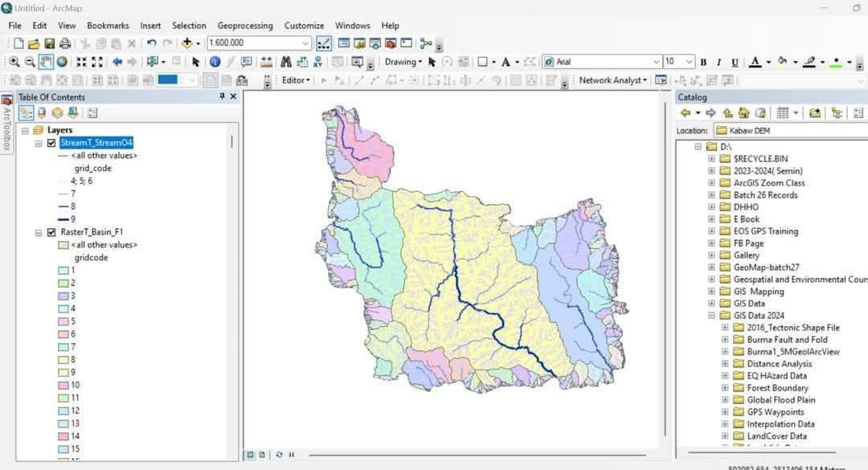This screenshot has width=868, height=470.
Task: Open the map scale dropdown
Action: point(305,43)
